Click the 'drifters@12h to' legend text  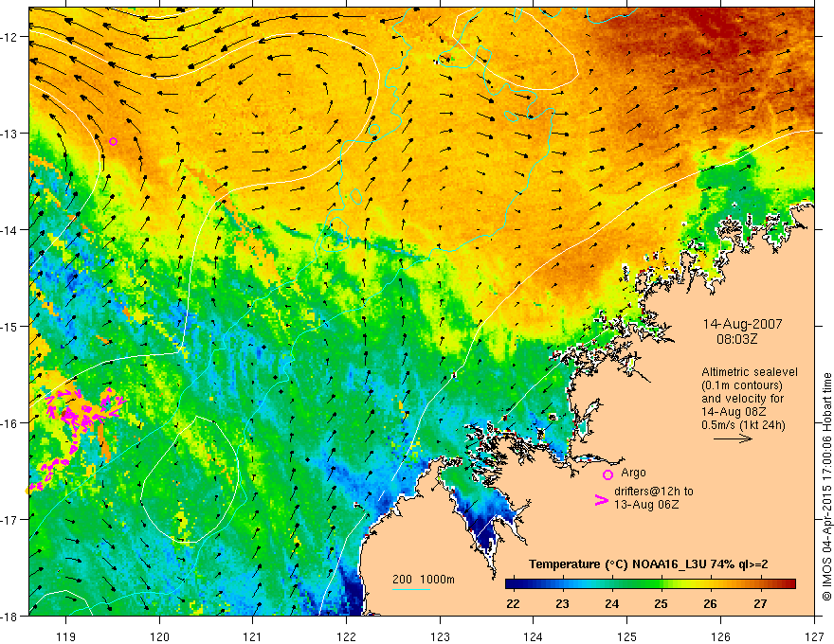point(654,491)
